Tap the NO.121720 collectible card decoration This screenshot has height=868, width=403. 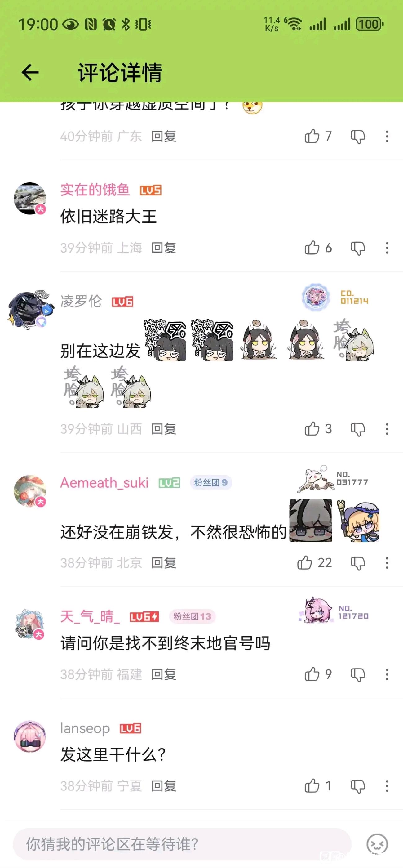(x=334, y=611)
